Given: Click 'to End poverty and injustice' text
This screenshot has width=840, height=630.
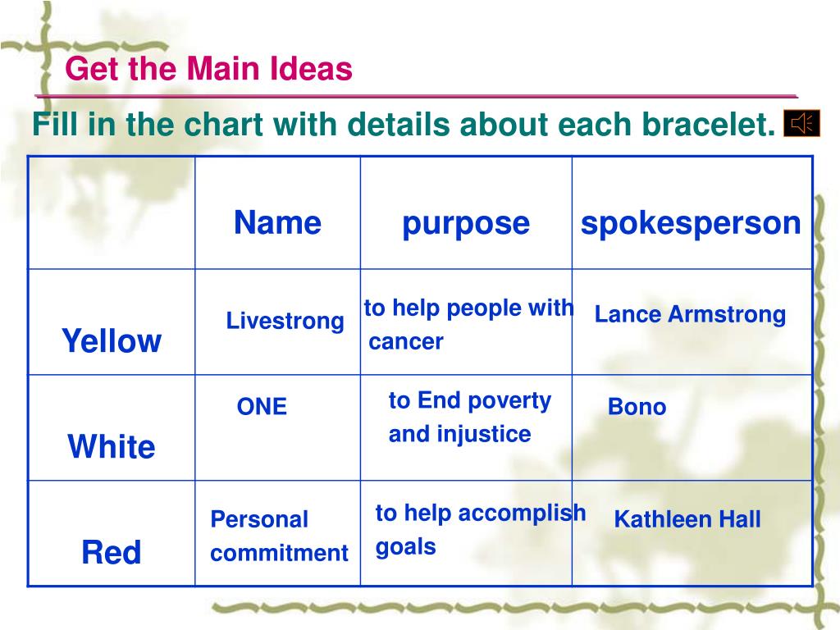Looking at the screenshot, I should (470, 417).
